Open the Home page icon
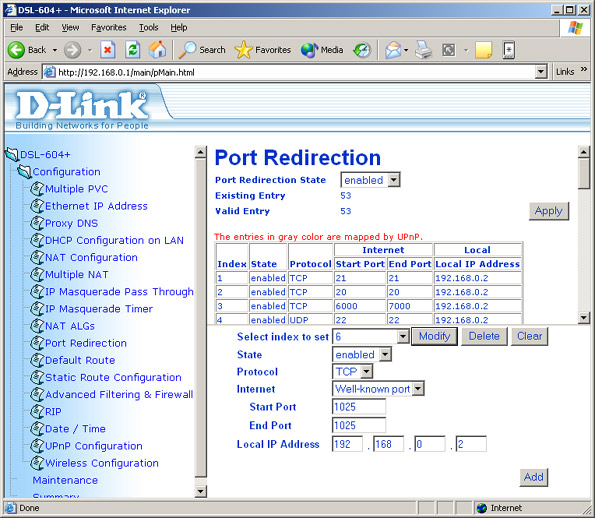 click(157, 50)
